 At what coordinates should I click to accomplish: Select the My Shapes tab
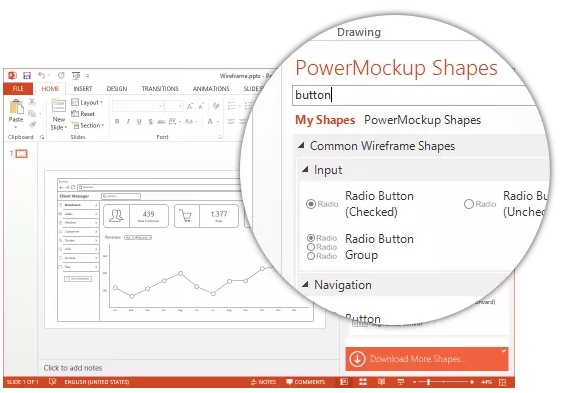point(325,120)
